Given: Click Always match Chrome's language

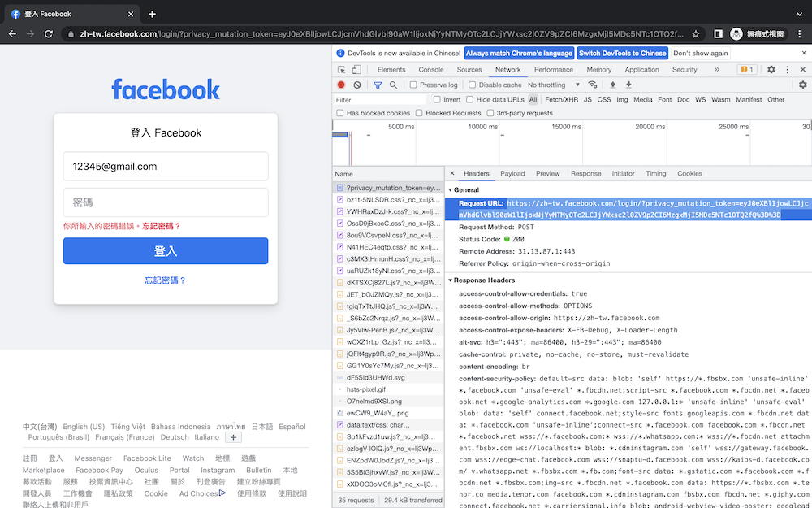Looking at the screenshot, I should click(x=519, y=53).
